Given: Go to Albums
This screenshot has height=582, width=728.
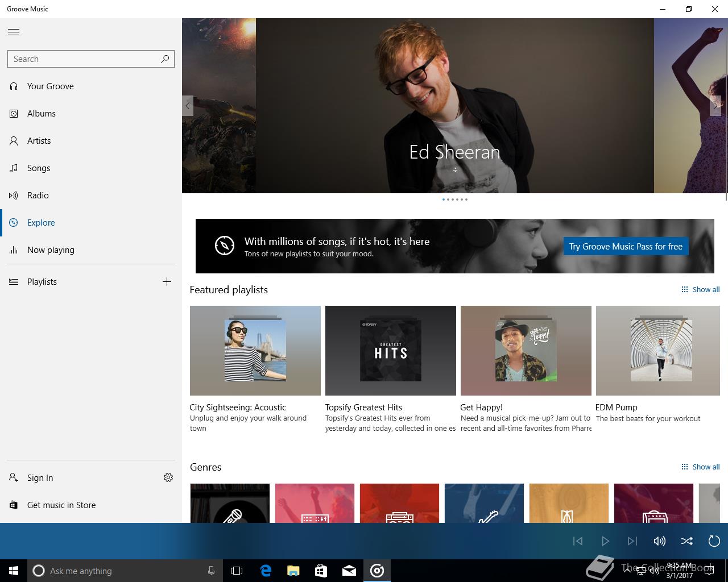Looking at the screenshot, I should coord(91,114).
